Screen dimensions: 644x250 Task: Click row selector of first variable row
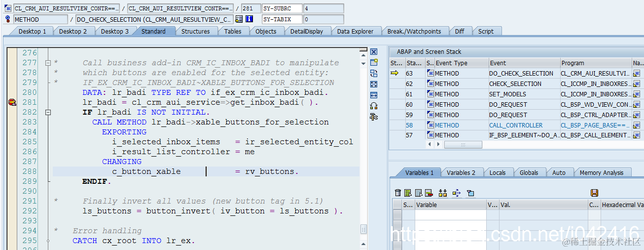397,214
